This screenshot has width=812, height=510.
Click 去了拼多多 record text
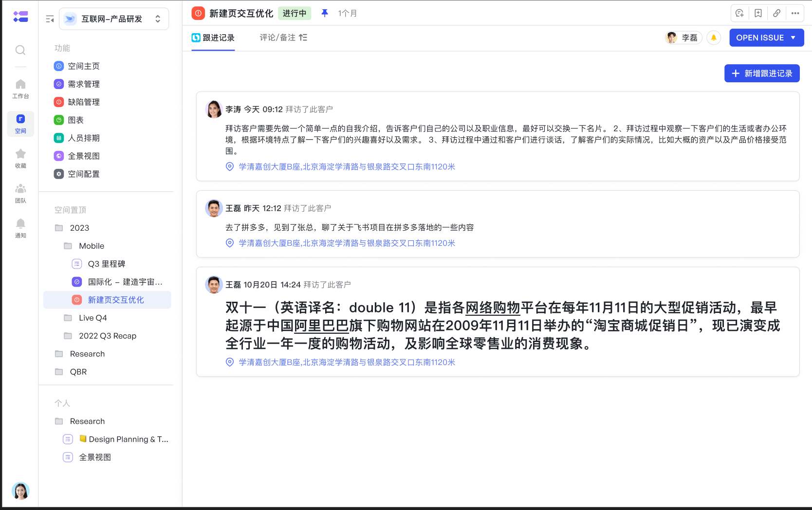pos(350,228)
